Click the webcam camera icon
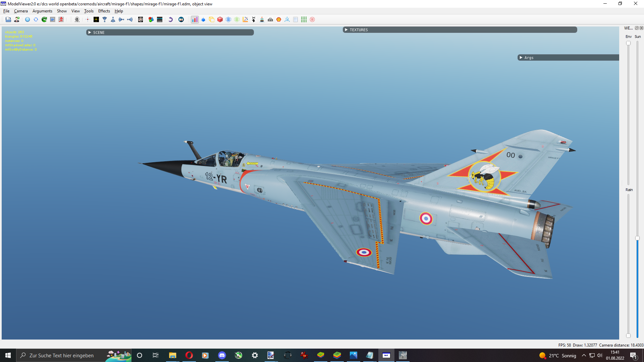The image size is (644, 362). pos(77,19)
